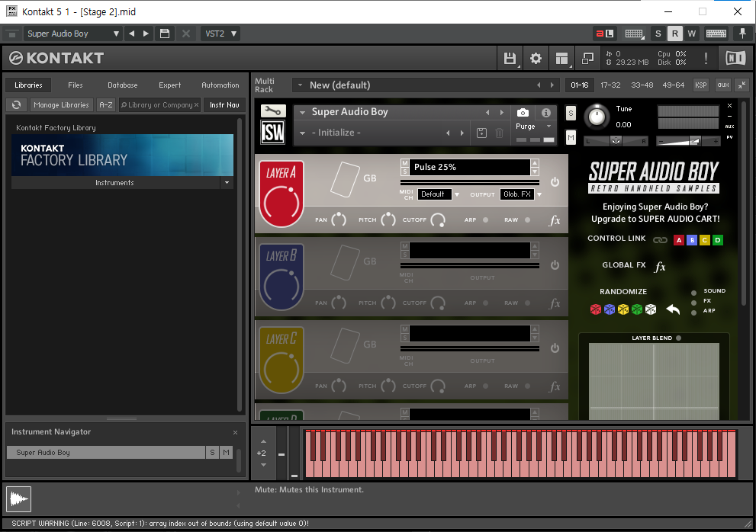756x532 pixels.
Task: Roll the blue randomize dice
Action: [x=610, y=309]
